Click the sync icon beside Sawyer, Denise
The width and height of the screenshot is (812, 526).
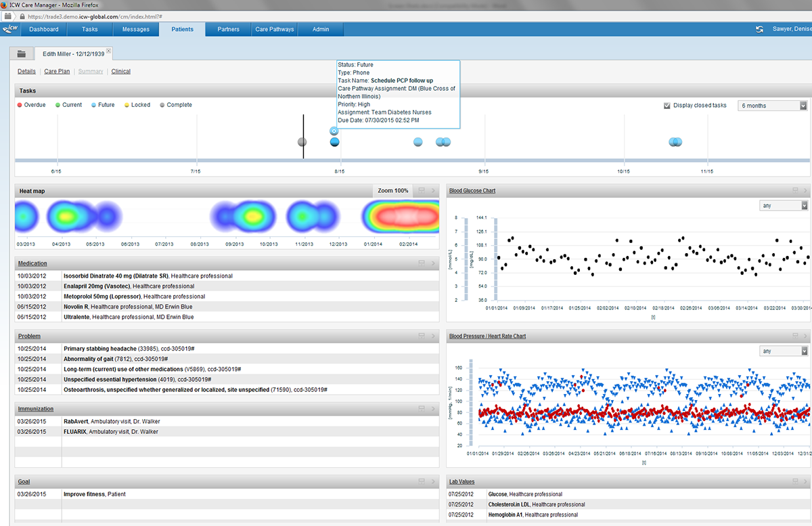tap(760, 29)
